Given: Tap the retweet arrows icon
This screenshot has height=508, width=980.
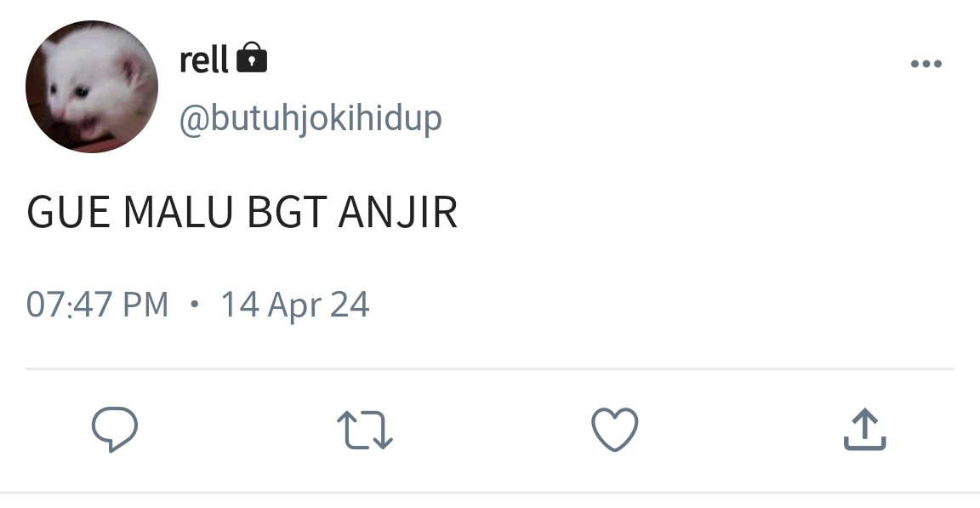Looking at the screenshot, I should (x=364, y=430).
